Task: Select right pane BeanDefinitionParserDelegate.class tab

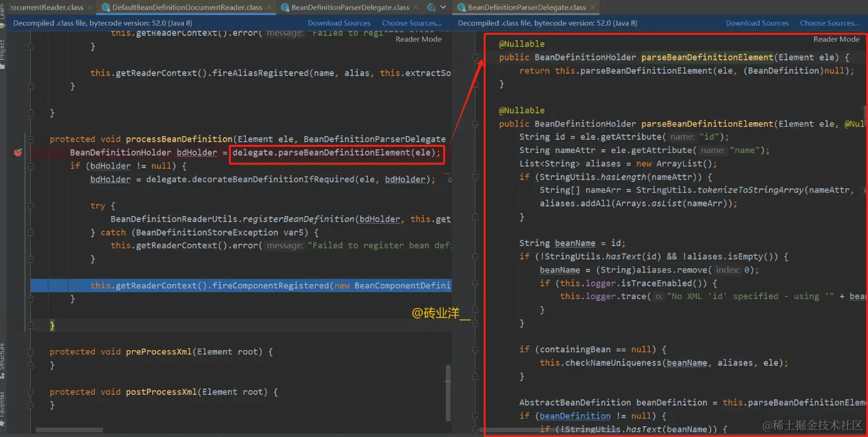Action: tap(526, 8)
